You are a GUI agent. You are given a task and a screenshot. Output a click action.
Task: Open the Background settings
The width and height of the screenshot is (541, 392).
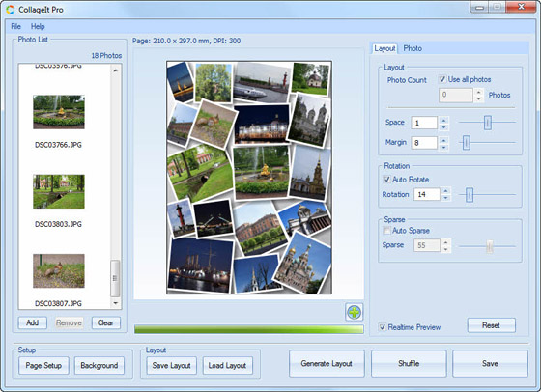pyautogui.click(x=100, y=365)
